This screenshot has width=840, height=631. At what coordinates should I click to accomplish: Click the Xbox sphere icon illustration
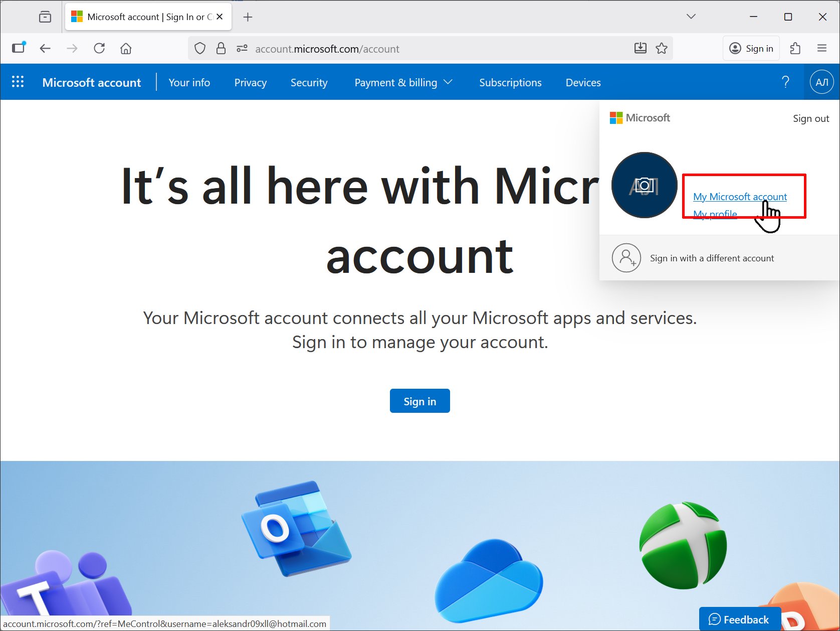(x=683, y=545)
